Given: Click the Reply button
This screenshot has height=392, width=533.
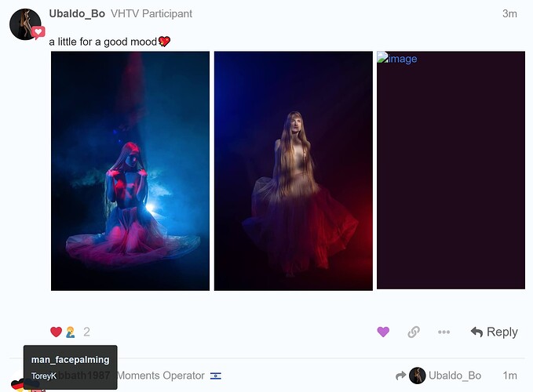Looking at the screenshot, I should click(x=495, y=332).
